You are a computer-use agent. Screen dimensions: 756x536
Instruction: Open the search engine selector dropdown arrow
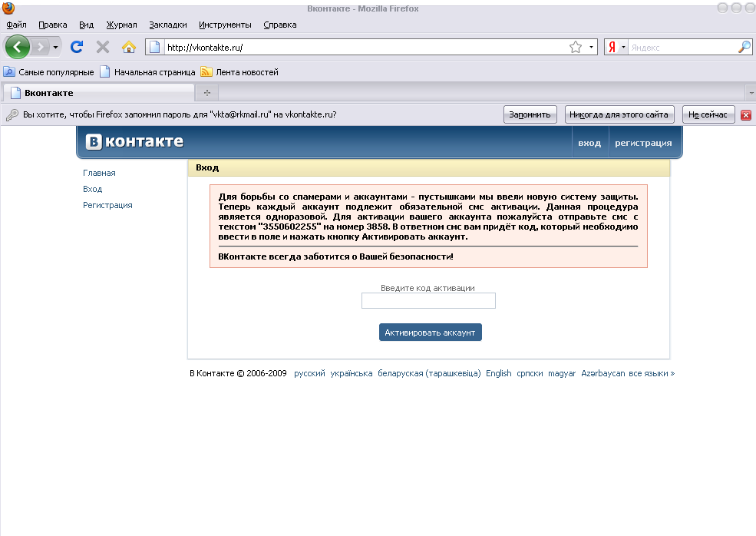tap(623, 48)
